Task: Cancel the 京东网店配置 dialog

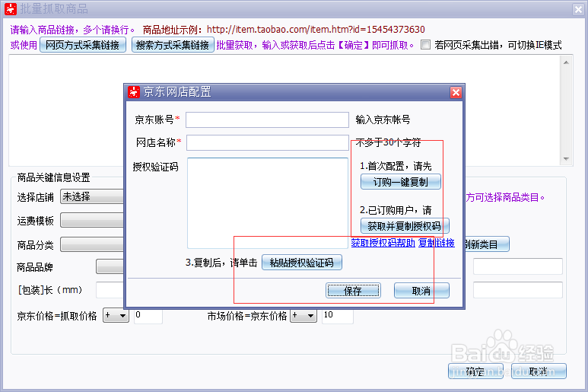Action: tap(421, 291)
